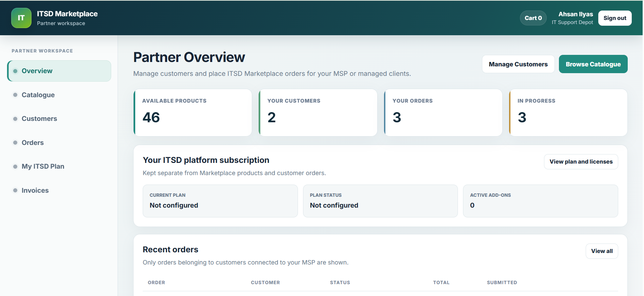Click the ITSD Marketplace title
The height and width of the screenshot is (296, 644).
pyautogui.click(x=67, y=14)
